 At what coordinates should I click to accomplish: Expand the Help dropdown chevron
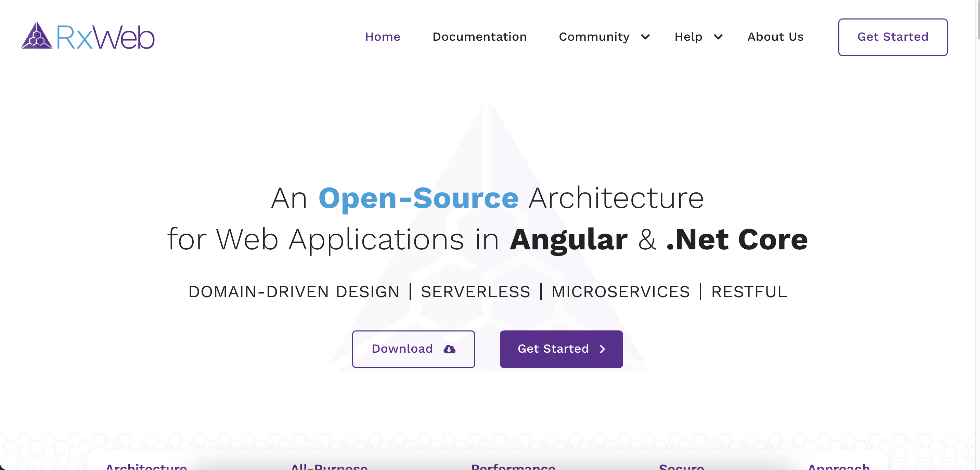coord(718,37)
